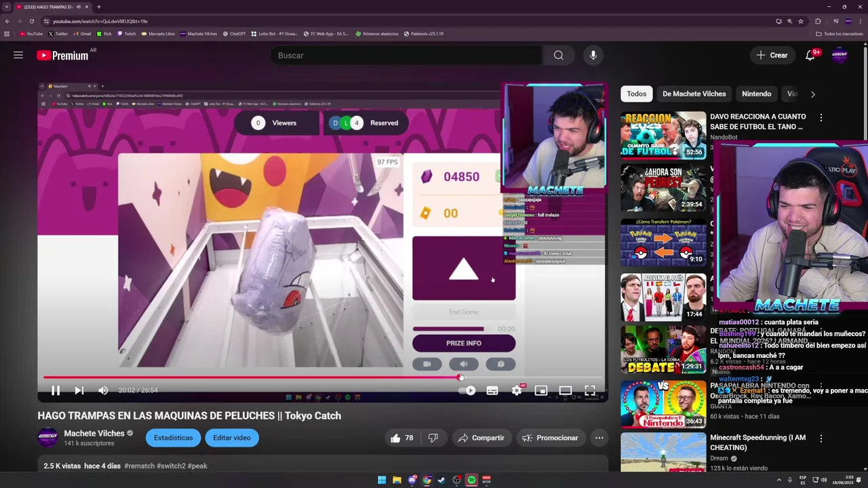Click the YouTube Premium logo
The image size is (868, 488).
pos(62,56)
